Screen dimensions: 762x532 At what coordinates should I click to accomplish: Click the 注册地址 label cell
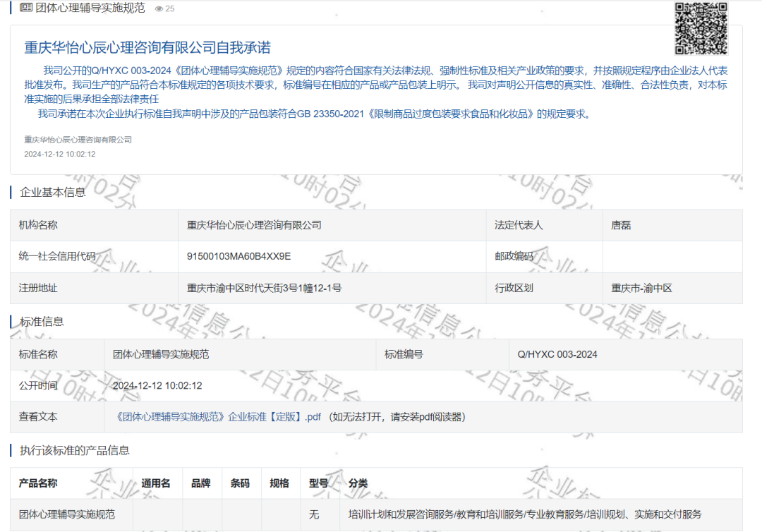[x=94, y=288]
